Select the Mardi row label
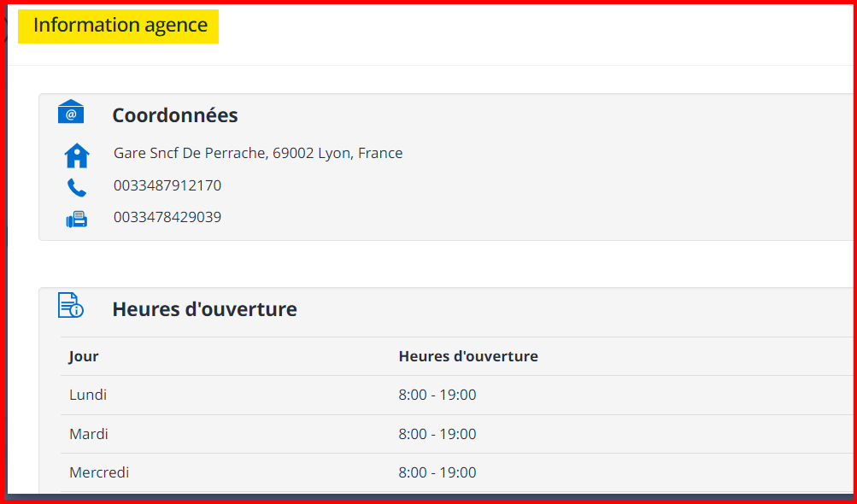Viewport: 857px width, 504px height. [x=89, y=434]
